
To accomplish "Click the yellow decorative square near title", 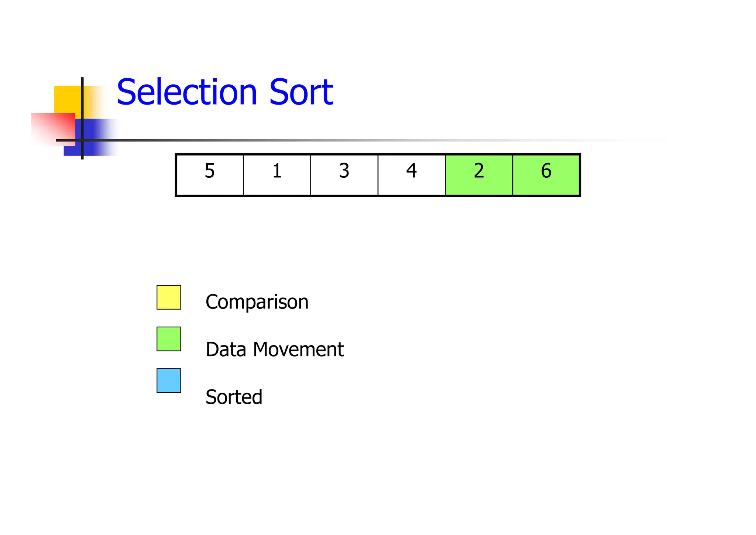I will pyautogui.click(x=66, y=98).
